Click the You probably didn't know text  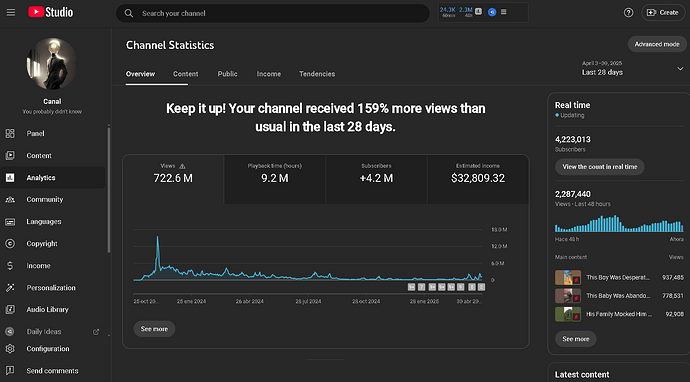[x=52, y=112]
